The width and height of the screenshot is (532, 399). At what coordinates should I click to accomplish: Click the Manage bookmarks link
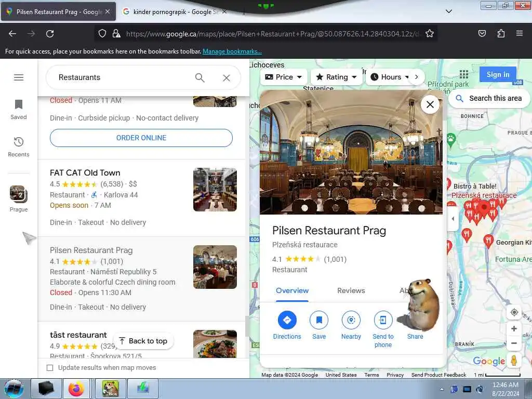pyautogui.click(x=232, y=51)
